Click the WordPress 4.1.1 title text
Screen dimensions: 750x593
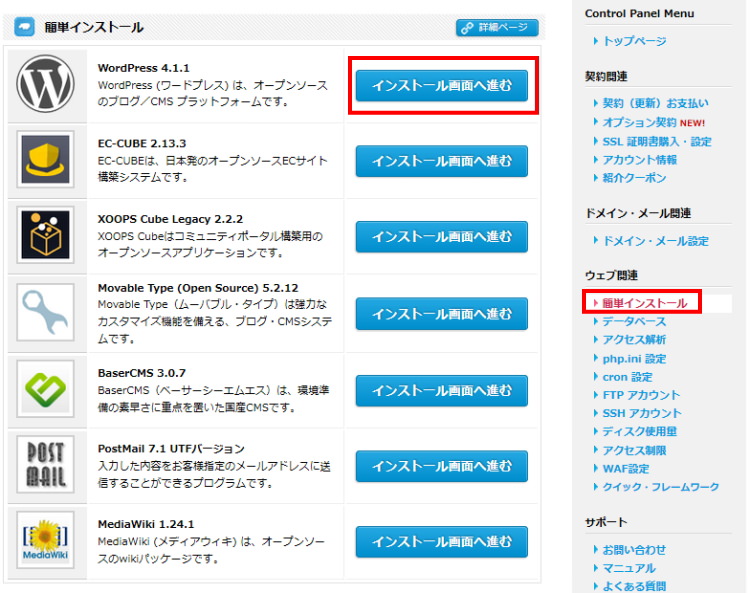[143, 68]
